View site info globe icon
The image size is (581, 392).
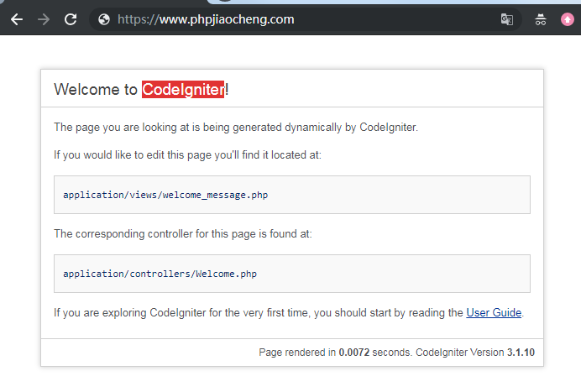tap(104, 19)
